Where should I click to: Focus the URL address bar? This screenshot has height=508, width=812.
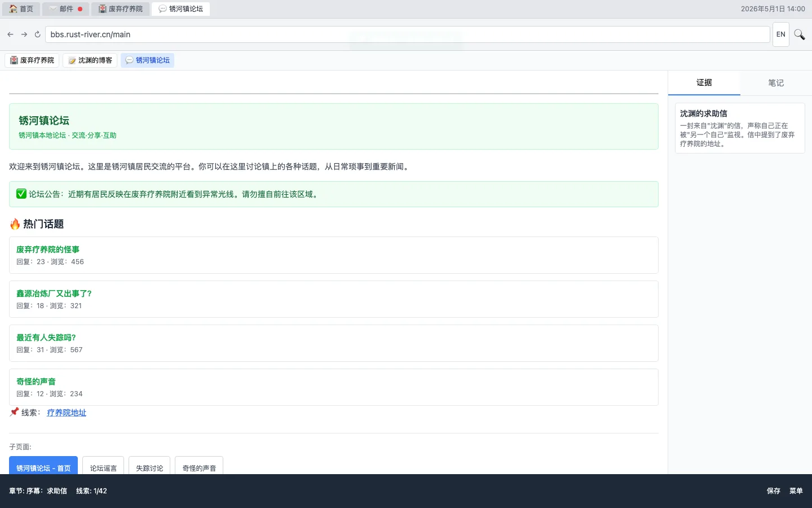click(407, 34)
